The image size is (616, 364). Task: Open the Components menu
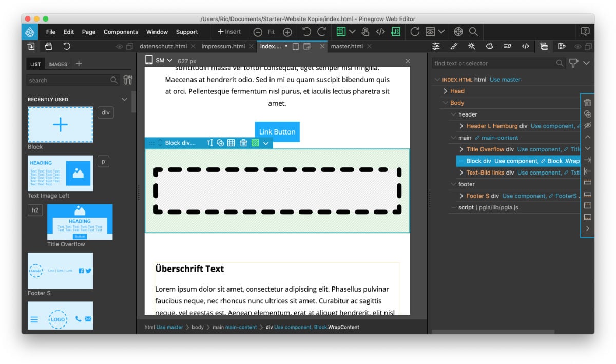click(121, 32)
